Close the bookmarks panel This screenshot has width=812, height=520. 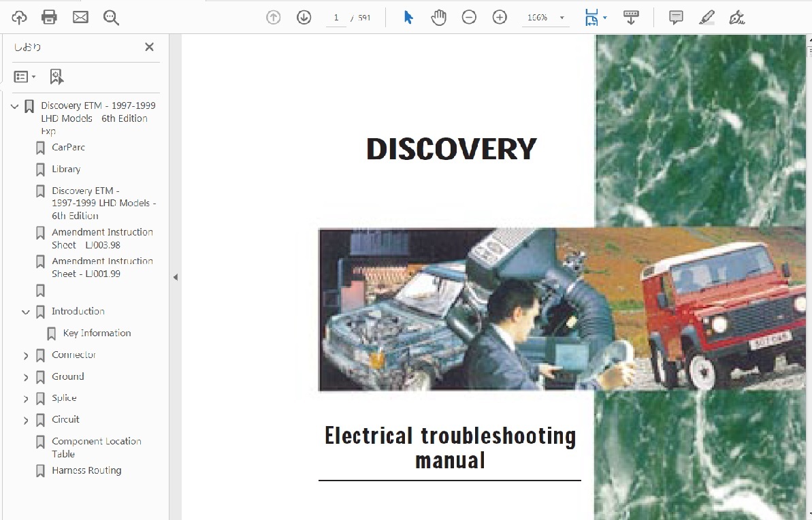149,47
